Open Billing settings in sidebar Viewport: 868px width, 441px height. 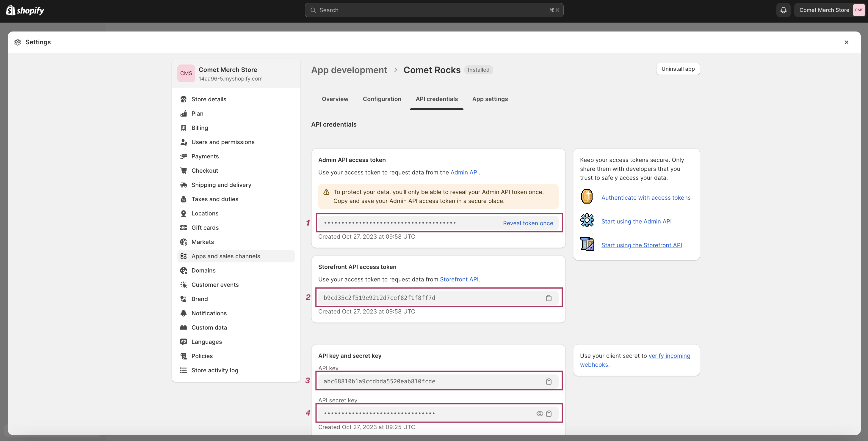tap(200, 128)
